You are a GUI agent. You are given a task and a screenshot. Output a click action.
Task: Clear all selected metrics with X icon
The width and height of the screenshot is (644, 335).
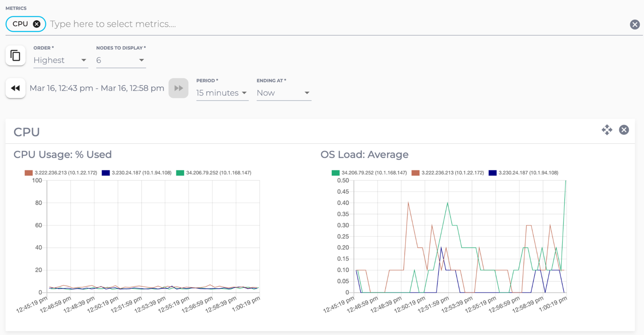click(634, 24)
